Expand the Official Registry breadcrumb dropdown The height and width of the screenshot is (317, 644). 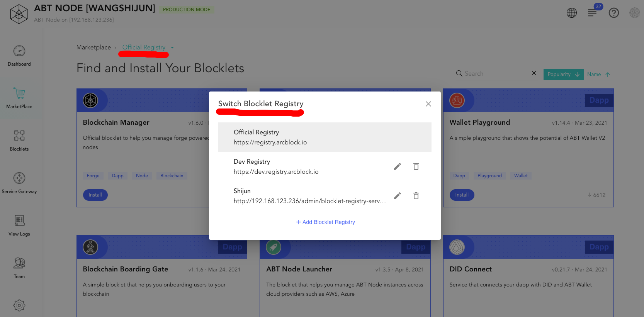[172, 47]
